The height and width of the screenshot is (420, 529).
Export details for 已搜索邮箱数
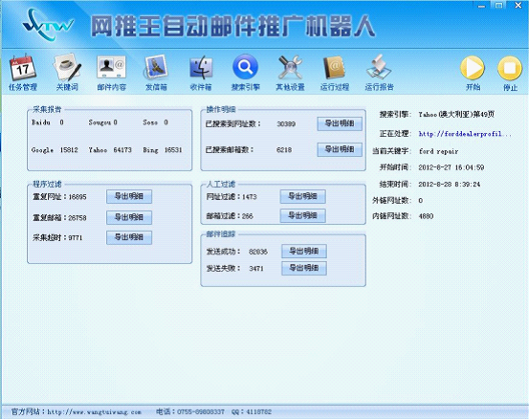click(340, 149)
